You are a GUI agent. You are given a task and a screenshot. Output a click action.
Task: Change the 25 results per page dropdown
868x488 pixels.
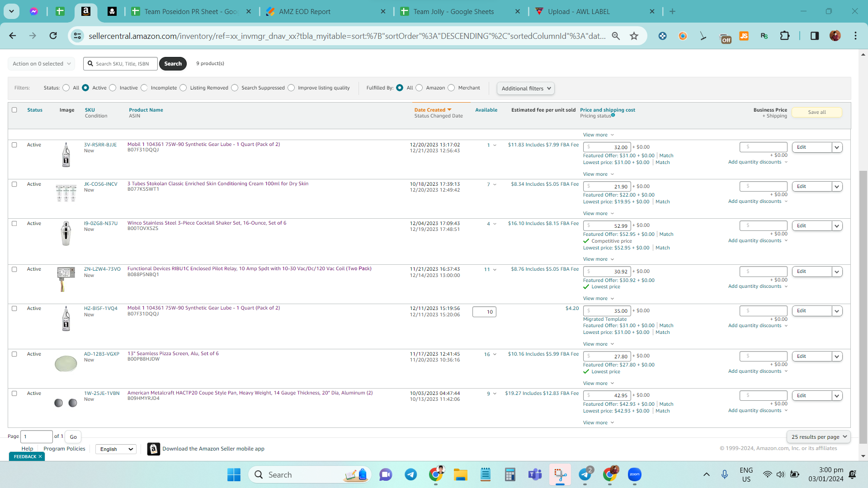819,437
